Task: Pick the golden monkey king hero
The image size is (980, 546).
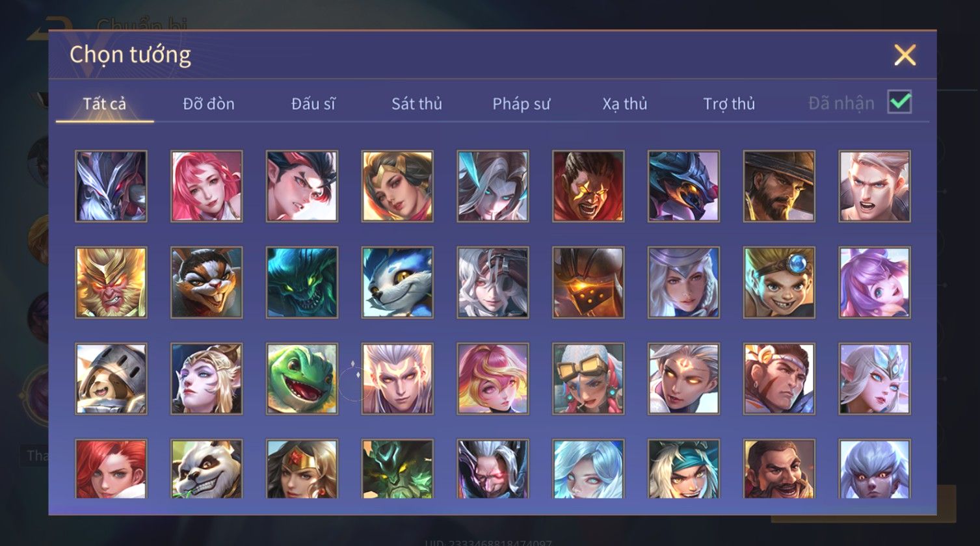Action: click(x=111, y=283)
